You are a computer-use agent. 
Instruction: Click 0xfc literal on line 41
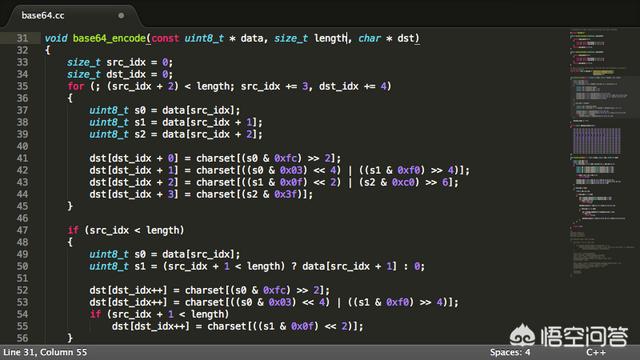pyautogui.click(x=285, y=158)
